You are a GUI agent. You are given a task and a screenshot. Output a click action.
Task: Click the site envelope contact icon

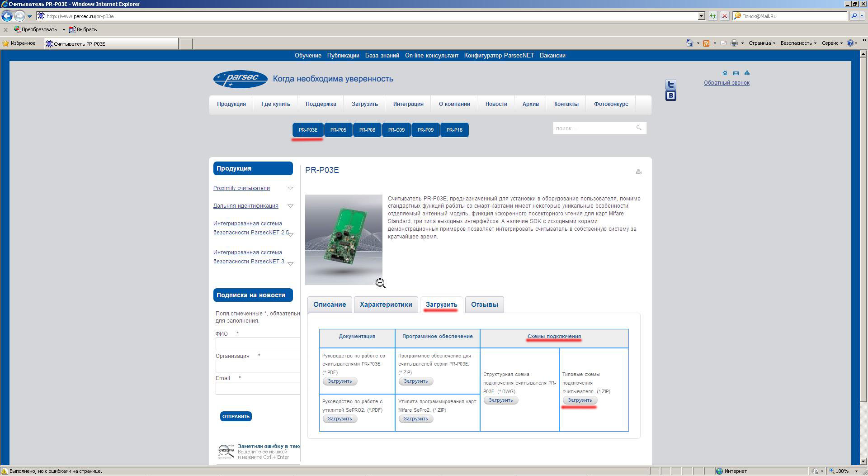(736, 73)
